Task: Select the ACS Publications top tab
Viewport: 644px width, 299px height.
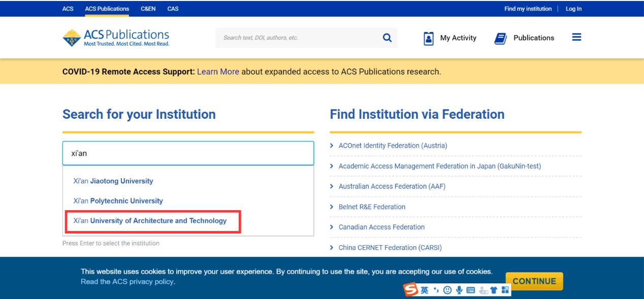Action: pyautogui.click(x=107, y=9)
